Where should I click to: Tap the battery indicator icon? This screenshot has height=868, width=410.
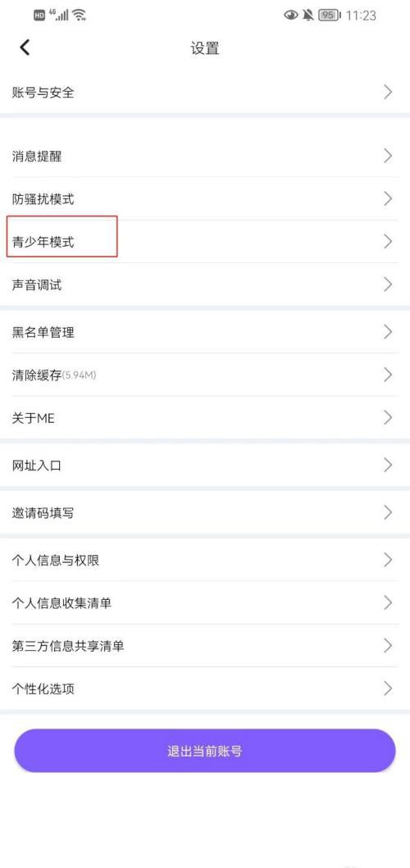pos(330,15)
